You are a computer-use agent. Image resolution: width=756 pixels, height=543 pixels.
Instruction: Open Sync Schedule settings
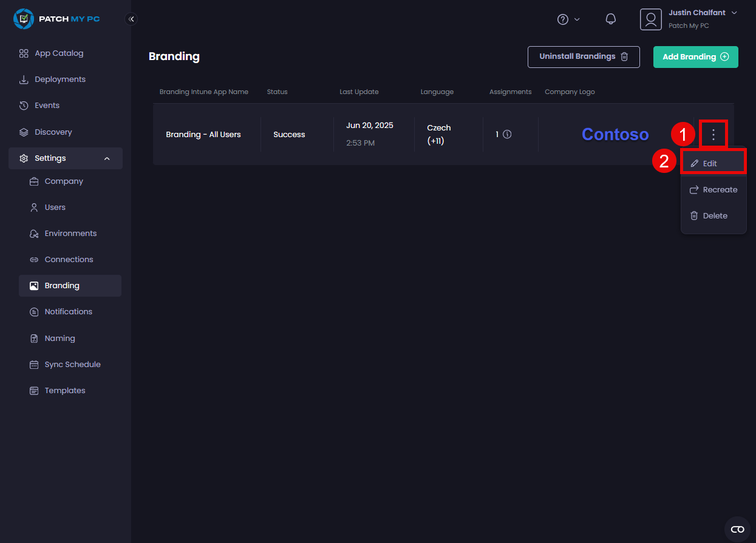[72, 365]
